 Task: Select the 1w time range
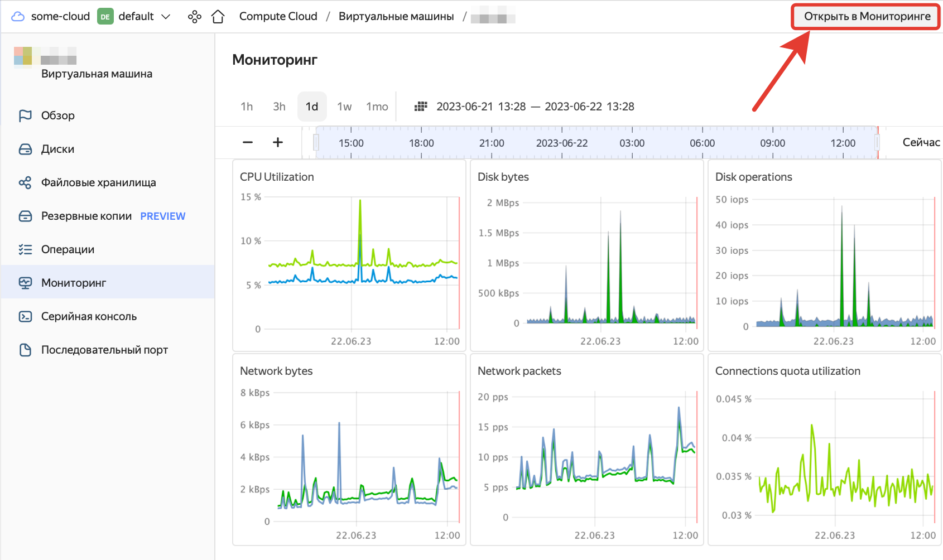(x=344, y=107)
